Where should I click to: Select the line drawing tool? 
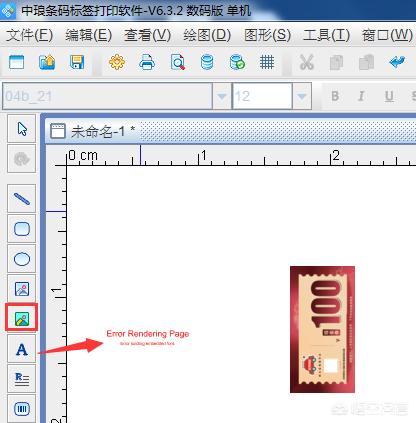pyautogui.click(x=22, y=199)
